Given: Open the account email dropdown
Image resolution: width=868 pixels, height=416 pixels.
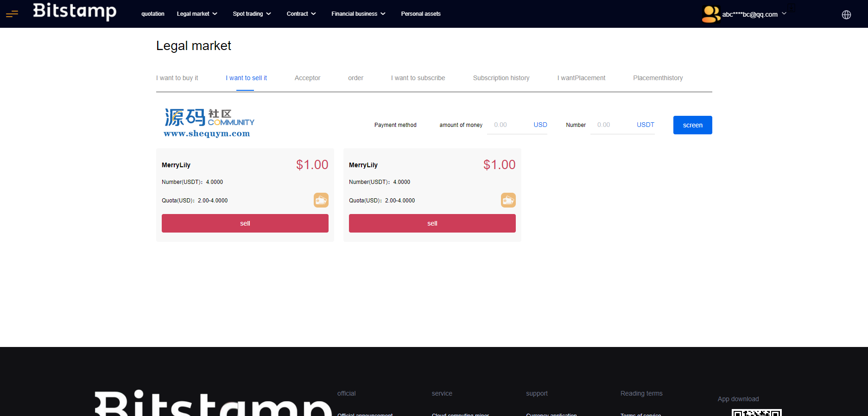Looking at the screenshot, I should 754,14.
